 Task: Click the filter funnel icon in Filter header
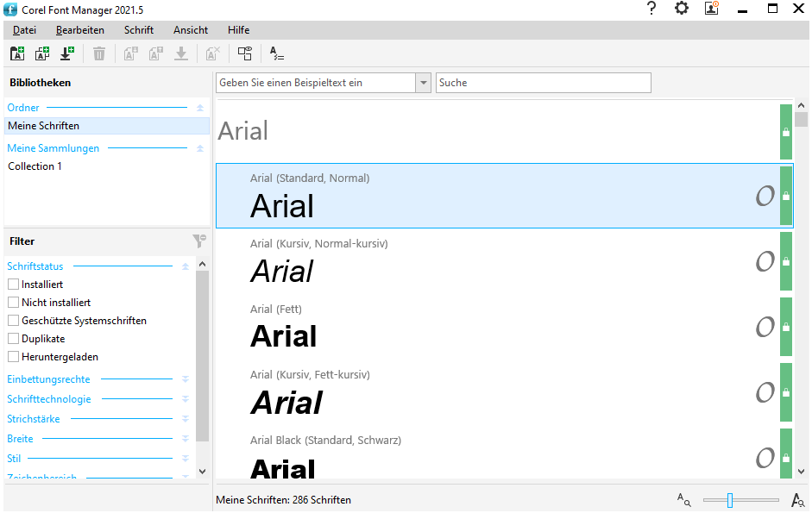coord(199,241)
